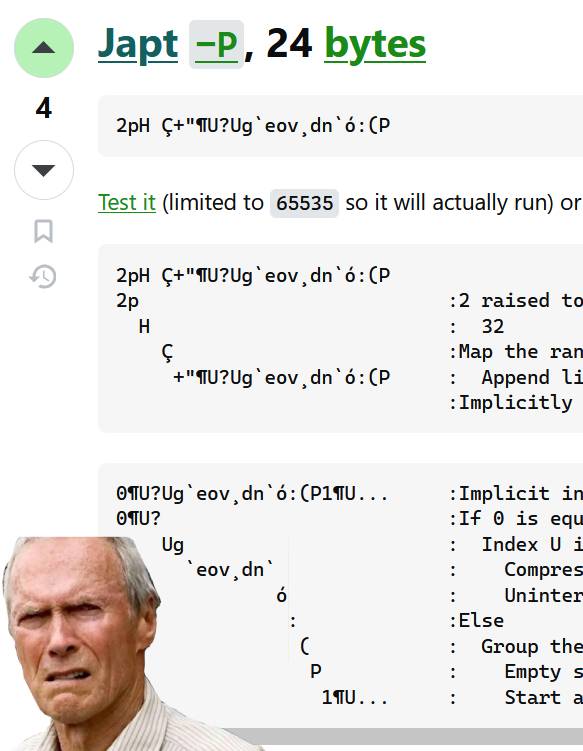This screenshot has width=583, height=751.
Task: Click the first one-line code block
Action: pyautogui.click(x=341, y=126)
